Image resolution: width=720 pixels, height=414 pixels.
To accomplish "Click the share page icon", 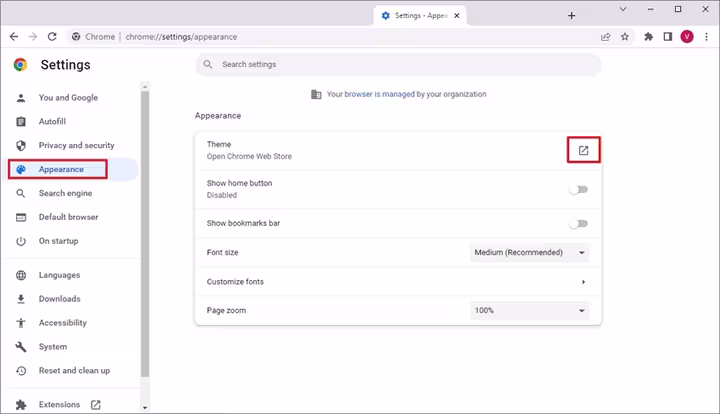I will point(605,37).
